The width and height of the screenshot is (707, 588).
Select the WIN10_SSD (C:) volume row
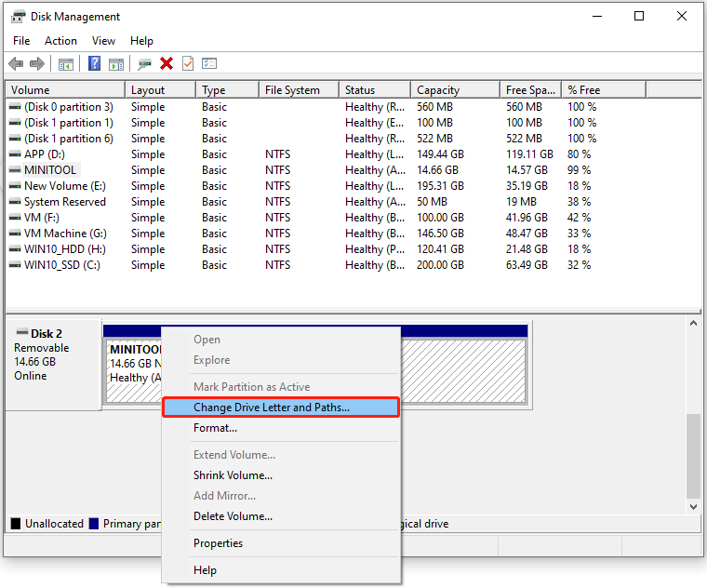click(x=61, y=265)
